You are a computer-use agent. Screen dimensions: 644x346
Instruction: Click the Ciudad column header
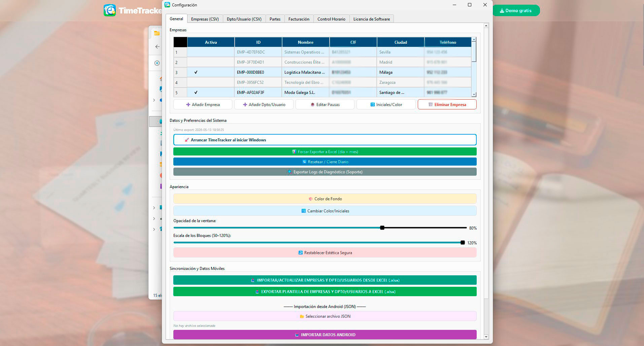coord(401,42)
